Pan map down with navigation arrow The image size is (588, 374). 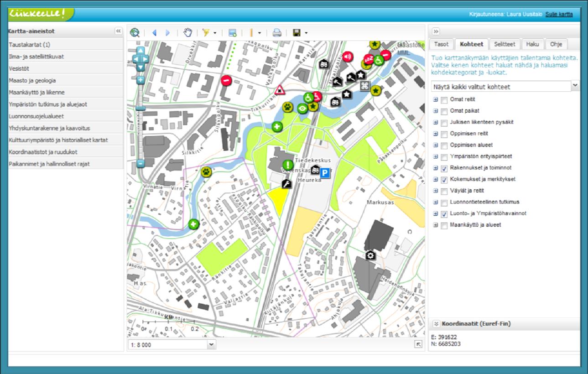[x=140, y=67]
